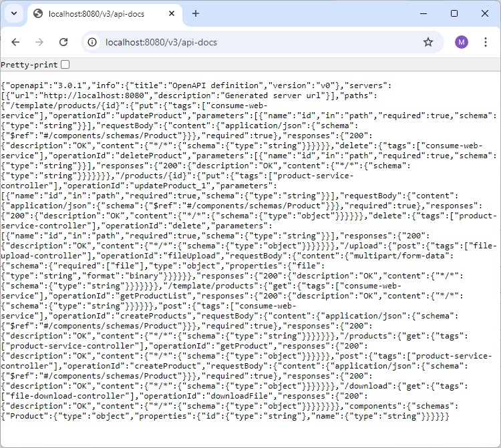Open a new tab with plus button
Viewport: 501px width, 448px height.
(196, 13)
